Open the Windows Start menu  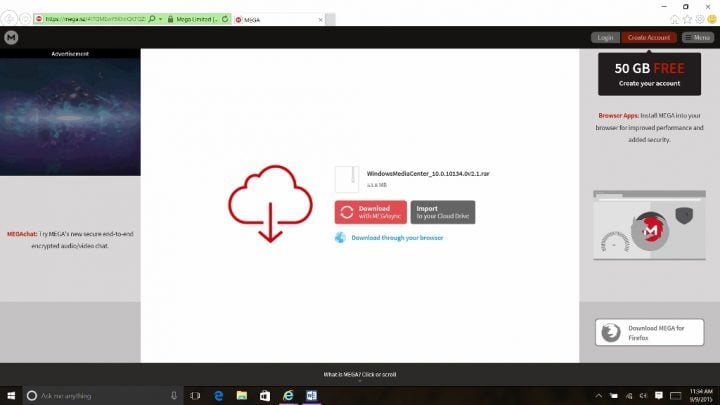11,395
